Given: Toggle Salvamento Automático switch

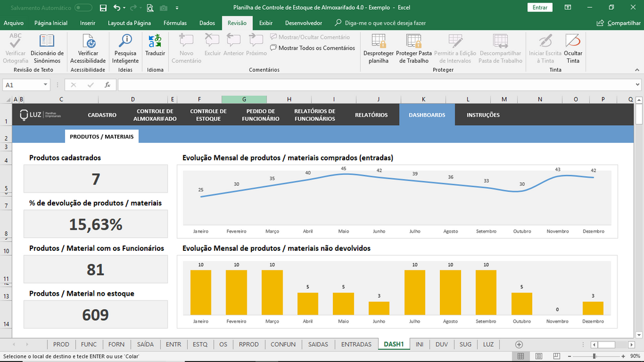Looking at the screenshot, I should tap(83, 8).
